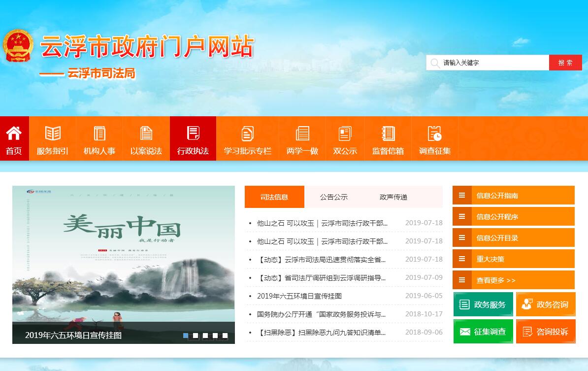Click the green 政务服务 button
The height and width of the screenshot is (371, 588).
(x=483, y=304)
